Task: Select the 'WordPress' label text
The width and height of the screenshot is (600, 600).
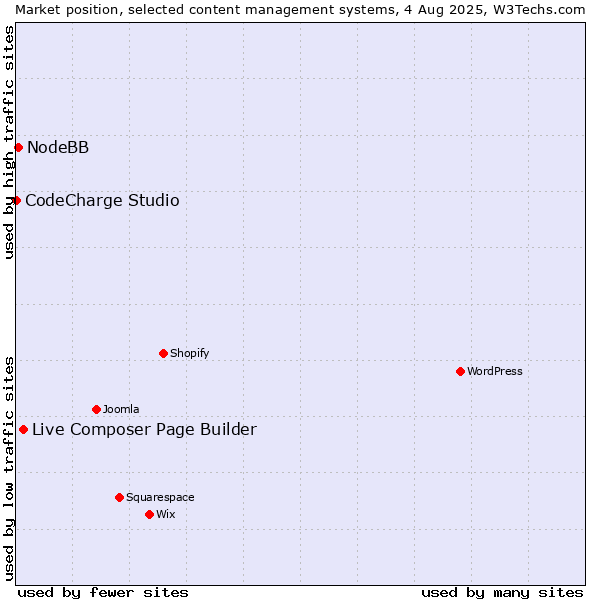Action: pyautogui.click(x=495, y=372)
